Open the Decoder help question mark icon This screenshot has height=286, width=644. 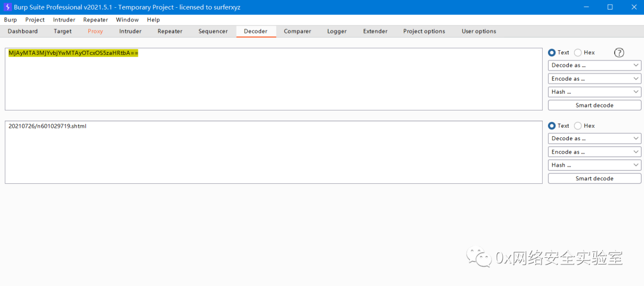pyautogui.click(x=618, y=53)
